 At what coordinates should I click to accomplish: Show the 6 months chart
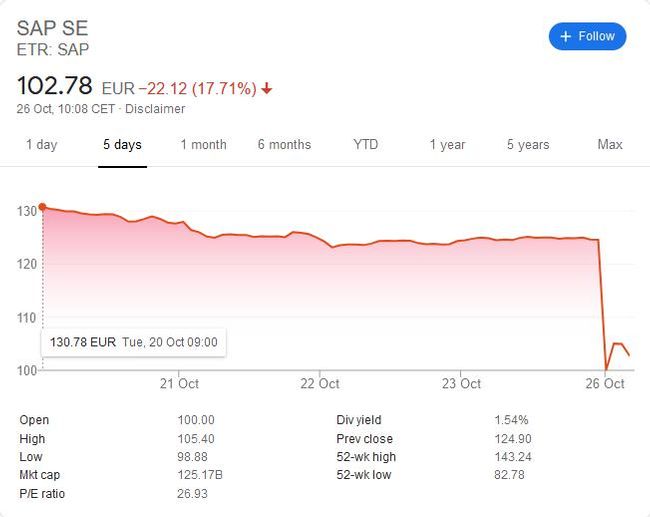point(284,145)
